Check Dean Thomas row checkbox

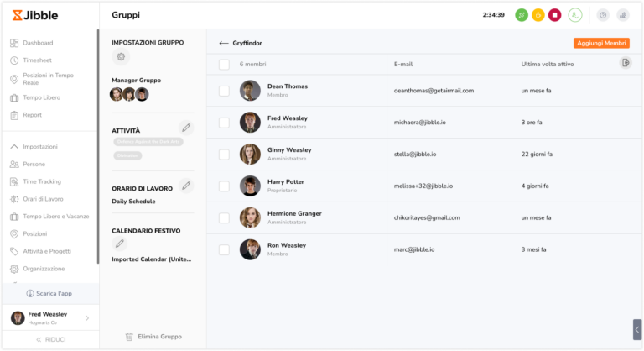[x=224, y=91]
